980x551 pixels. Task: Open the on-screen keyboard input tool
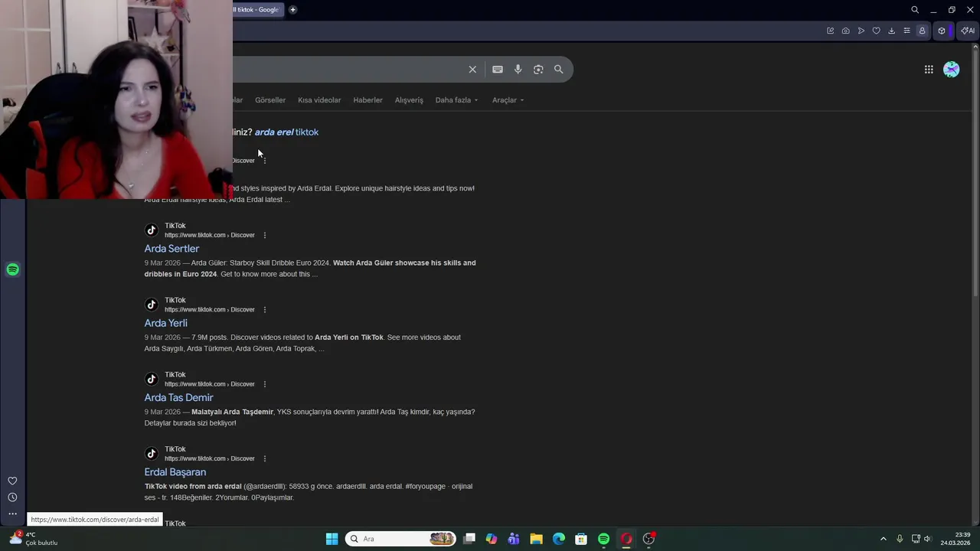point(498,70)
